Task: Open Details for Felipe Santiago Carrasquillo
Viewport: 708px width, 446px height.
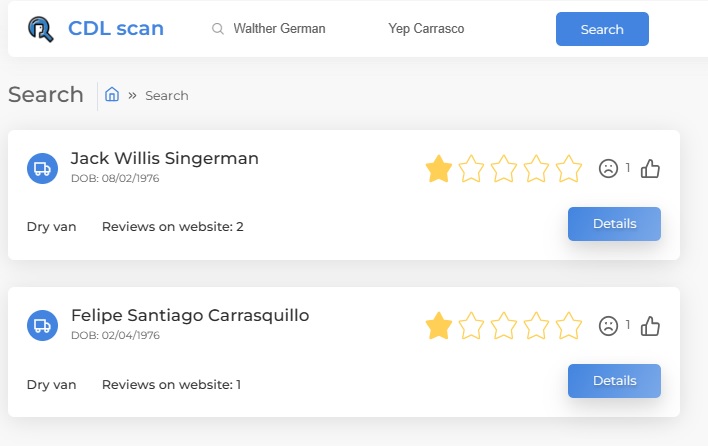Action: pos(614,381)
